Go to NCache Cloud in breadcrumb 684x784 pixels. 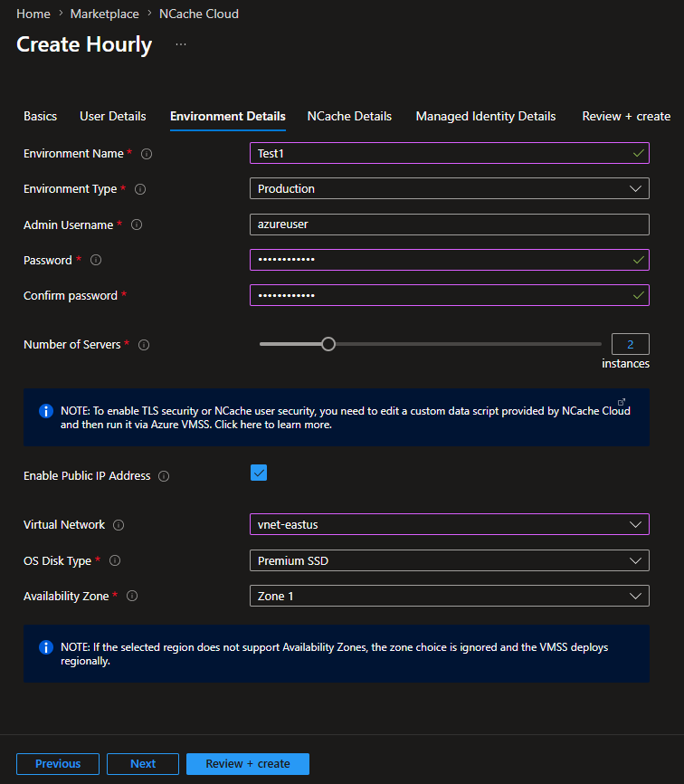pyautogui.click(x=199, y=14)
